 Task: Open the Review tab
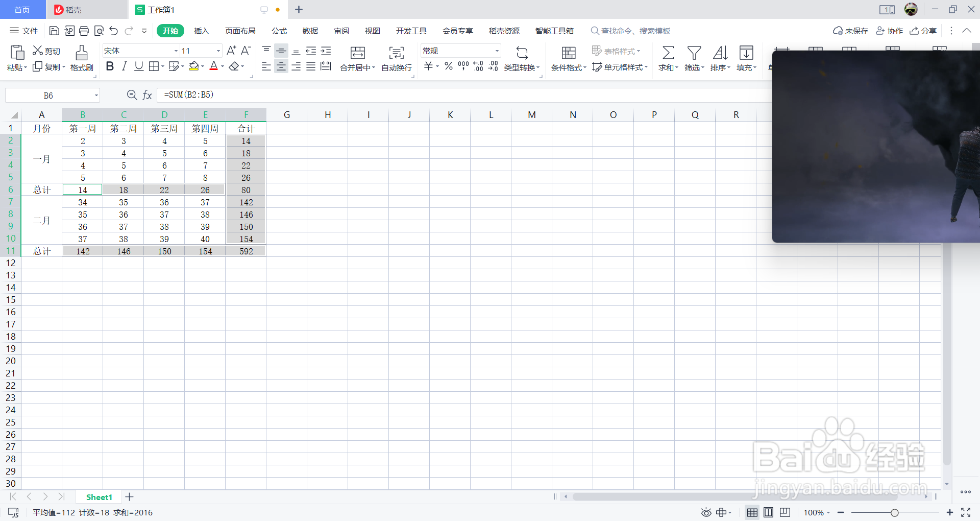[x=341, y=31]
